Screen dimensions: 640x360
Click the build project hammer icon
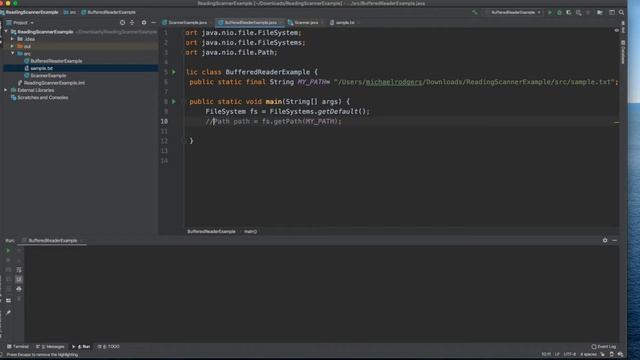475,12
